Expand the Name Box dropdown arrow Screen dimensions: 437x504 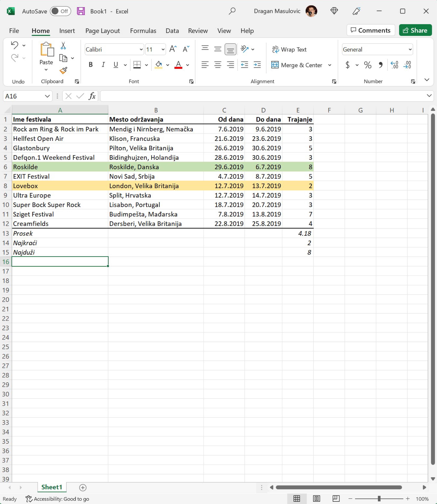[x=47, y=96]
